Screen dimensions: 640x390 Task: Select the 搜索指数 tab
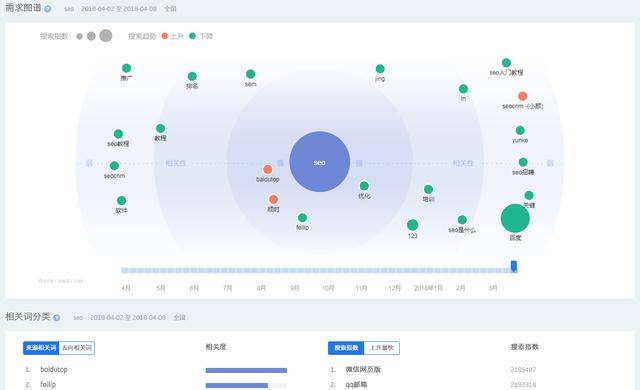346,348
